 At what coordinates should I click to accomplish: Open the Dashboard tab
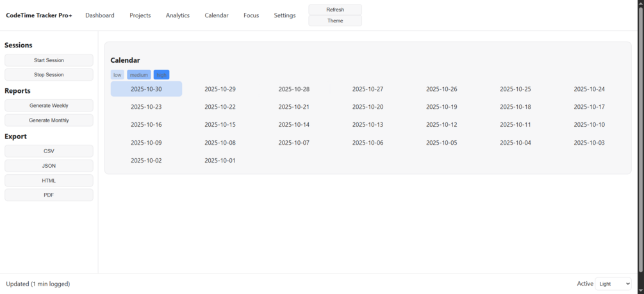(100, 15)
